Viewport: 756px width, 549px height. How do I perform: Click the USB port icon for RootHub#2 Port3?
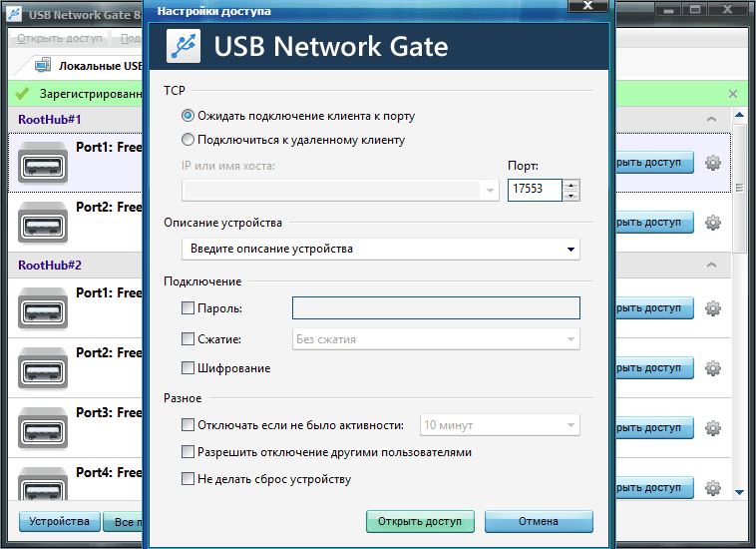click(43, 428)
